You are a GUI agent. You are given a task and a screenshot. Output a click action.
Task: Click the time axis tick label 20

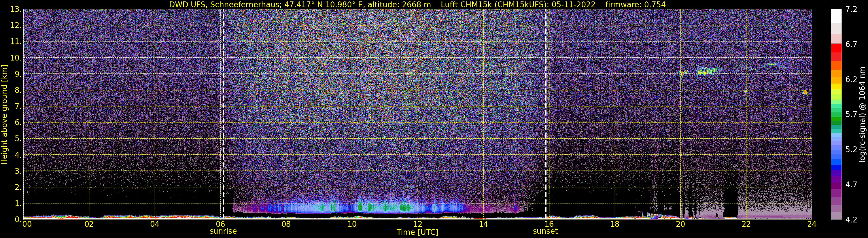click(680, 224)
